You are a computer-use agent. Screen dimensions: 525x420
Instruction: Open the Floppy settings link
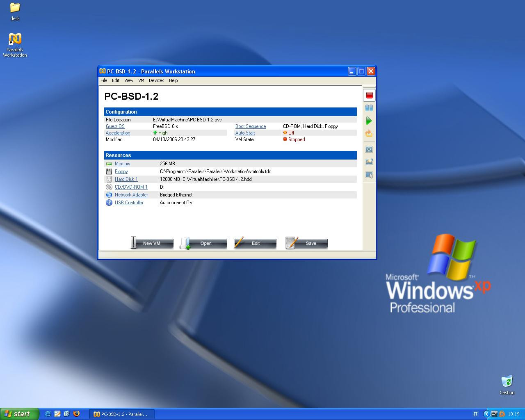(121, 171)
